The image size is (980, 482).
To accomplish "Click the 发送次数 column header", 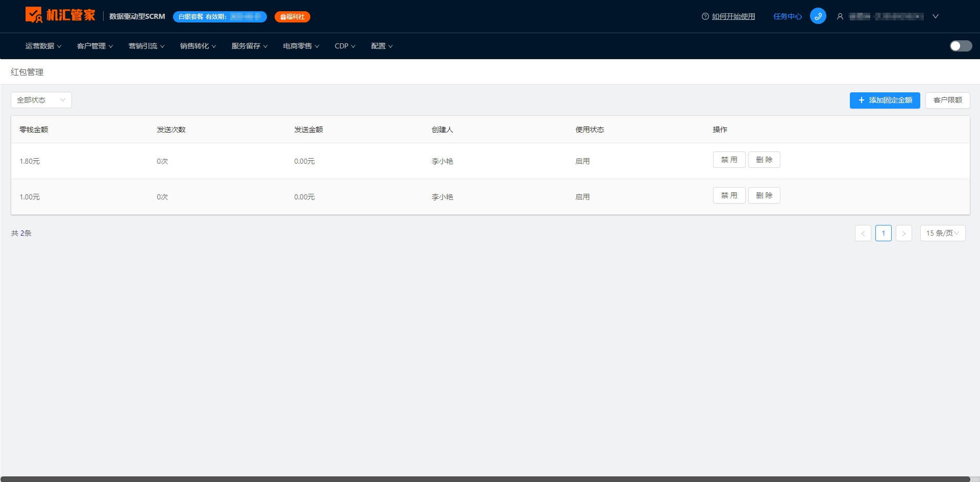I will [x=171, y=130].
